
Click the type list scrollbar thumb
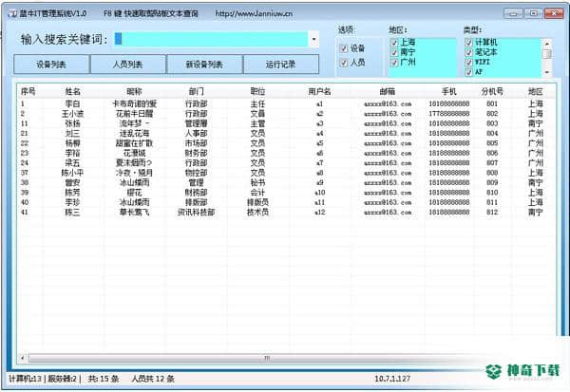tap(547, 53)
